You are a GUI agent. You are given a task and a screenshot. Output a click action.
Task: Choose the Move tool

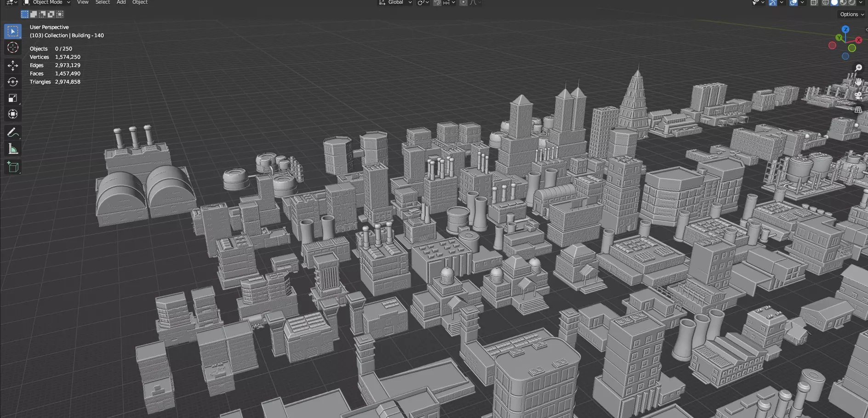click(x=13, y=66)
